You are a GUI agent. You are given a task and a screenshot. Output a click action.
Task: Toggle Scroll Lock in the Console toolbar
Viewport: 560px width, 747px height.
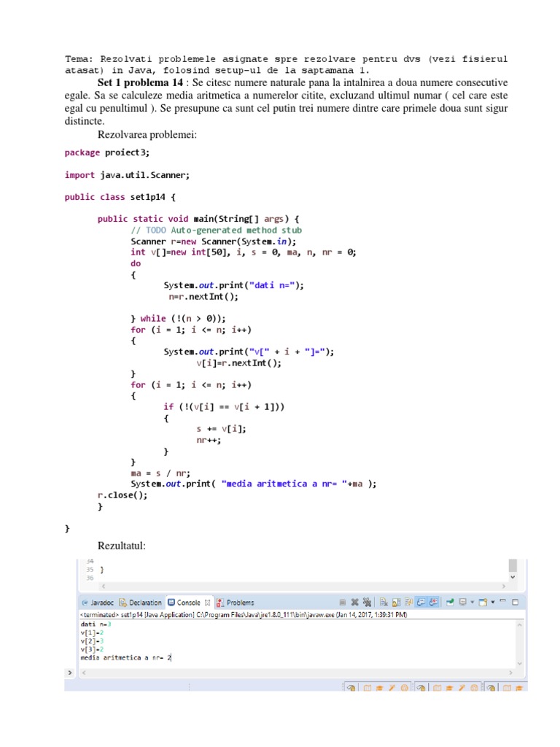tap(396, 602)
